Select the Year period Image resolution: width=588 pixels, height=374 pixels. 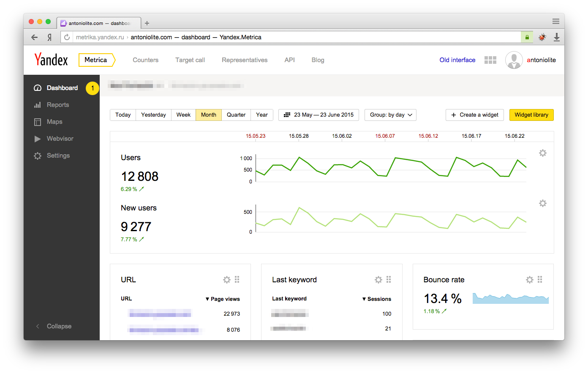pyautogui.click(x=262, y=115)
